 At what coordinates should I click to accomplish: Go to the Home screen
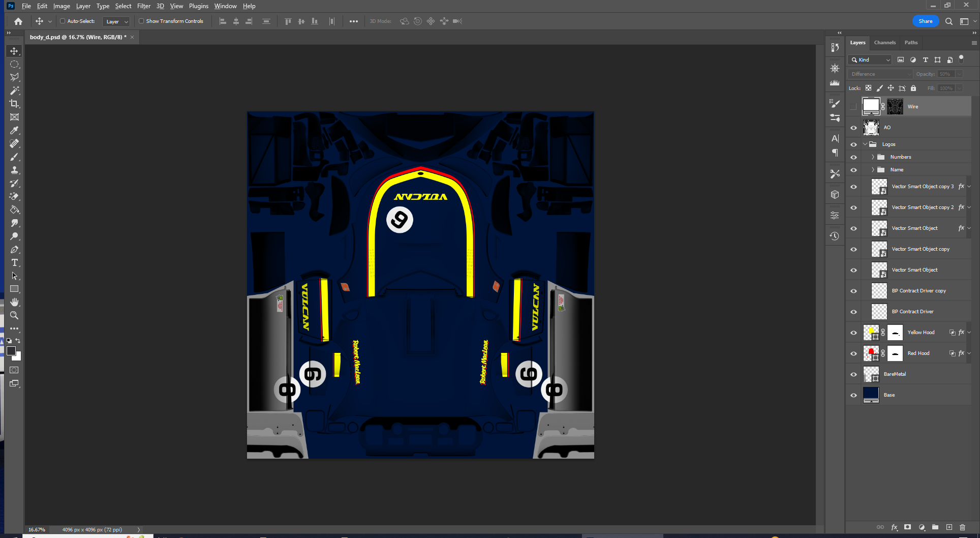18,21
